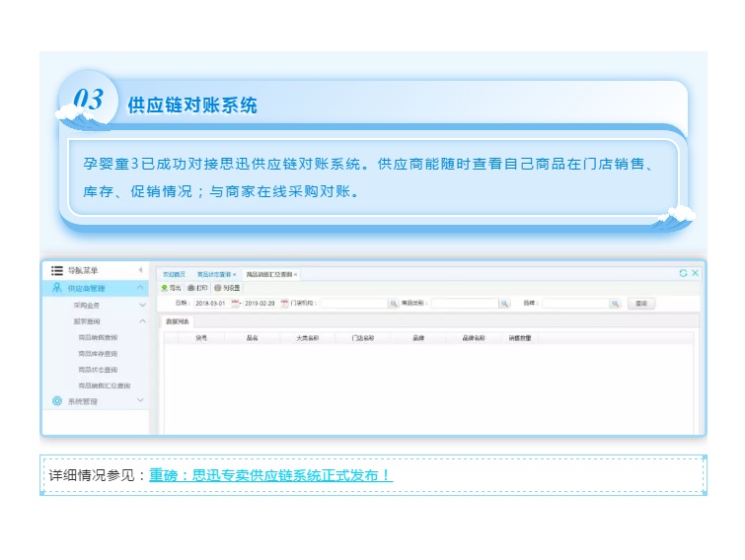Image resolution: width=745 pixels, height=560 pixels.
Task: Click the brand (品牌) search icon
Action: pyautogui.click(x=615, y=304)
